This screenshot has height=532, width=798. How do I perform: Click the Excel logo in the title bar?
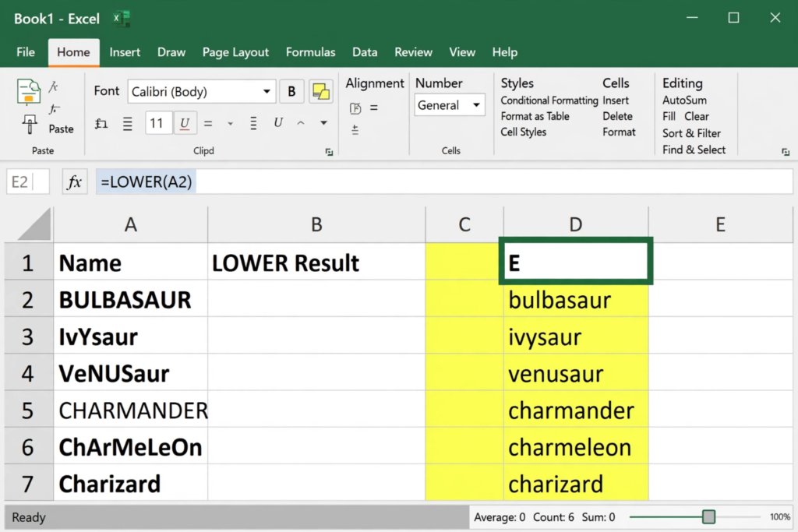122,19
